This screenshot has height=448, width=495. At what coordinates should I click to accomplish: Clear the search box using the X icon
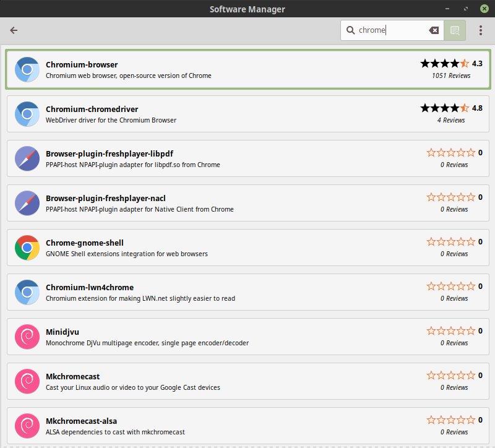434,30
